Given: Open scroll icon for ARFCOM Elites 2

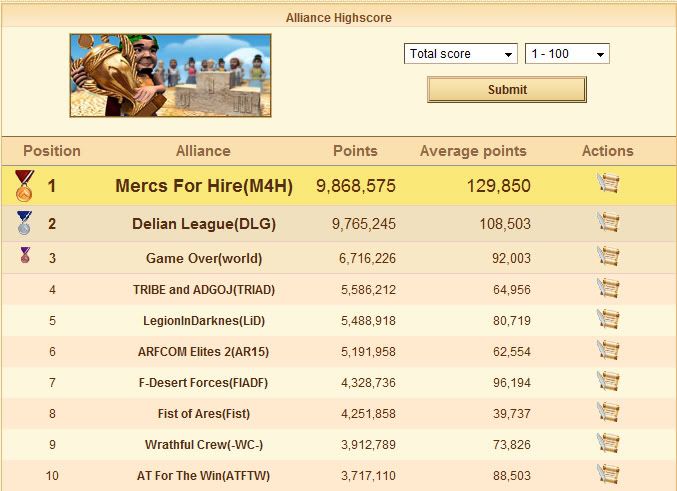Looking at the screenshot, I should pos(608,350).
